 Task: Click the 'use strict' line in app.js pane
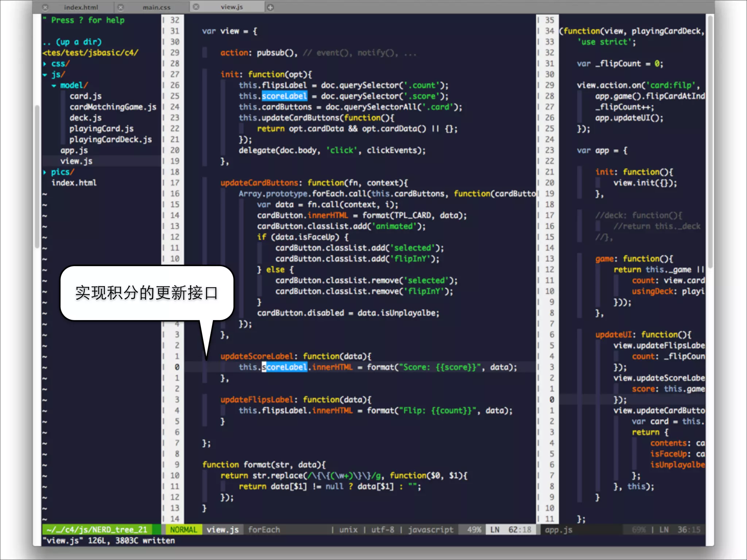(606, 42)
